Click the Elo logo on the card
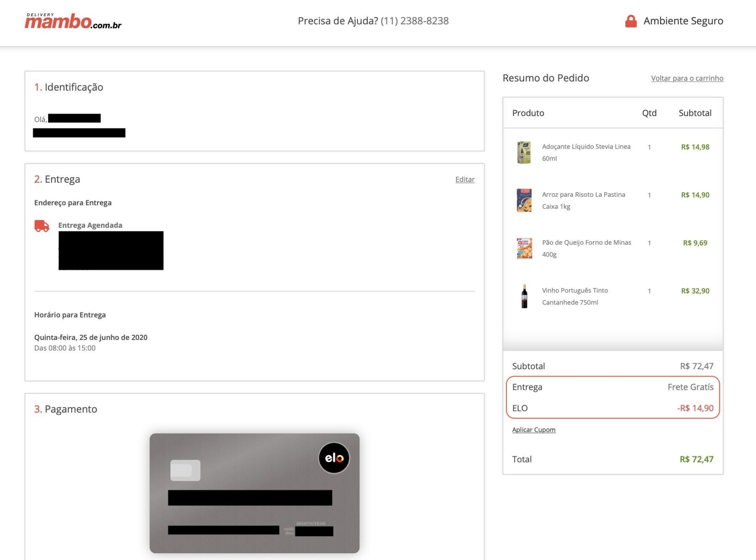Viewport: 756px width, 560px height. click(x=334, y=458)
